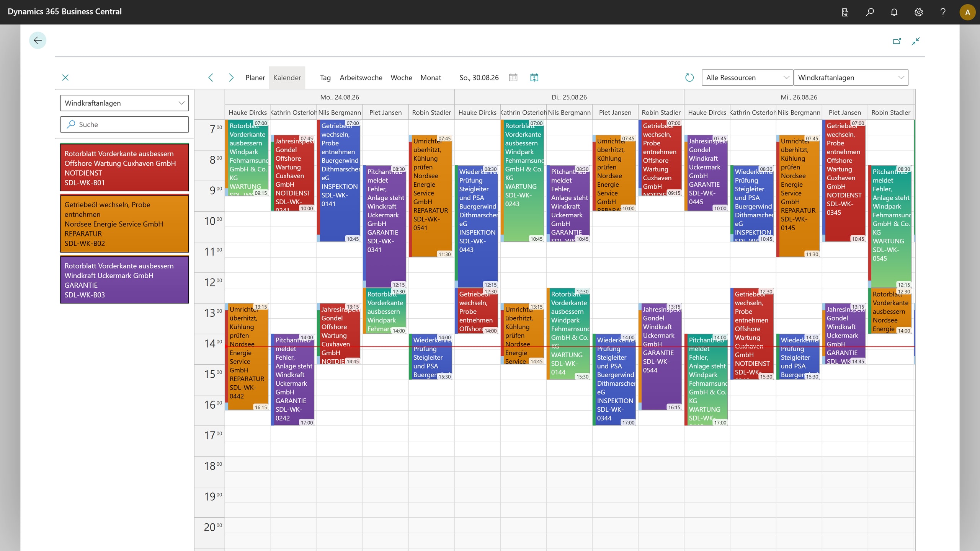Switch to the Planer tab

255,78
